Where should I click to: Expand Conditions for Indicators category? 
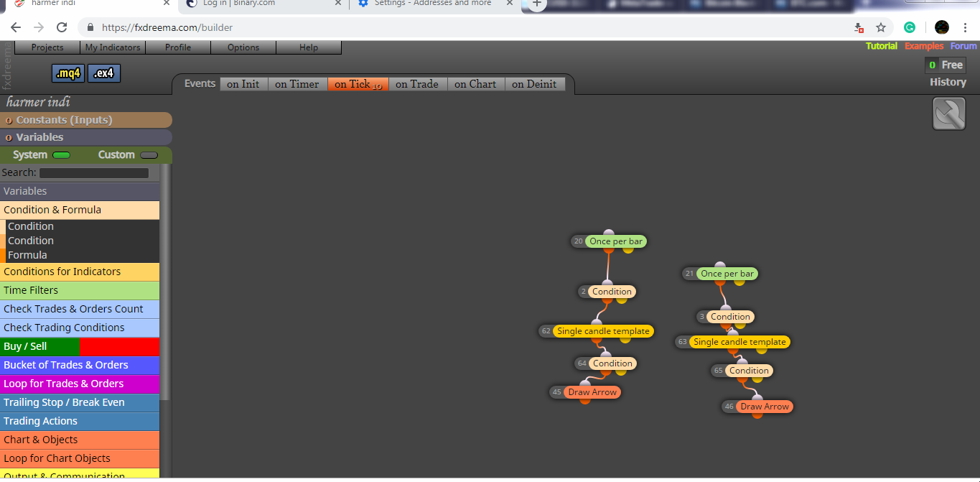[80, 272]
